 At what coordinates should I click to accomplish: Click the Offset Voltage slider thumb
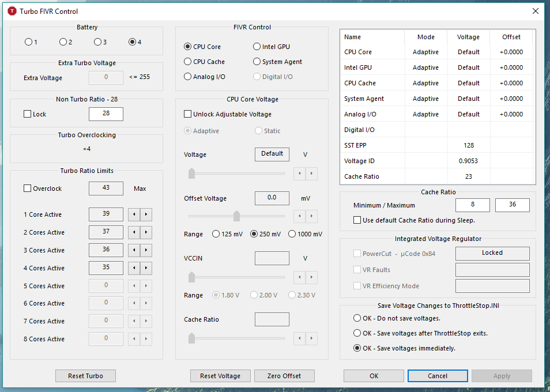(236, 216)
